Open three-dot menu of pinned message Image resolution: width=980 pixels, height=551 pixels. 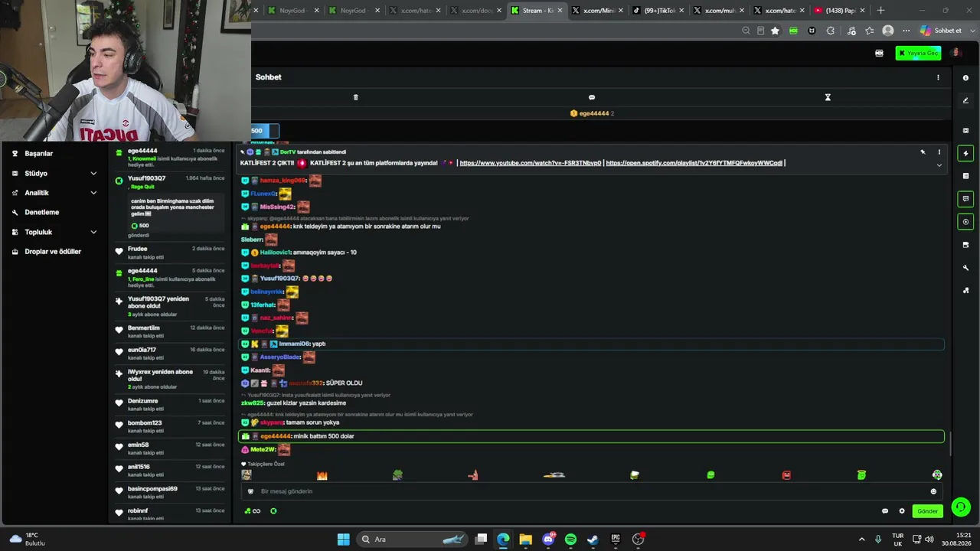coord(939,152)
